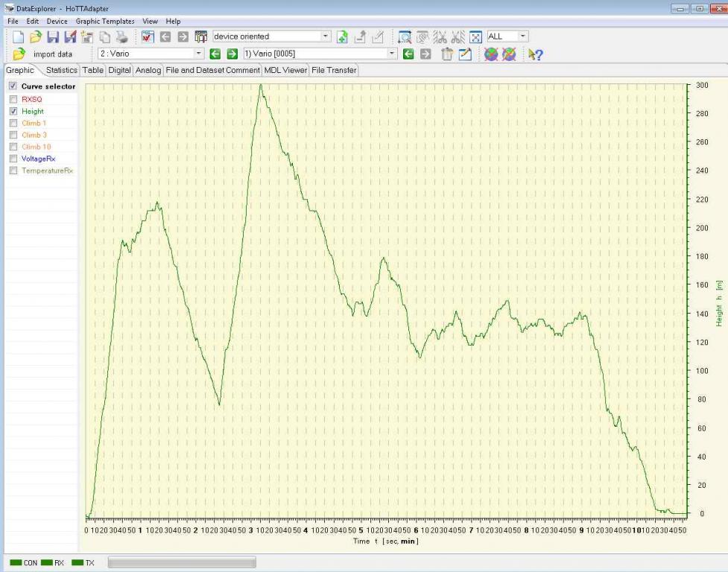Open the Graphic Templates menu

[x=105, y=22]
